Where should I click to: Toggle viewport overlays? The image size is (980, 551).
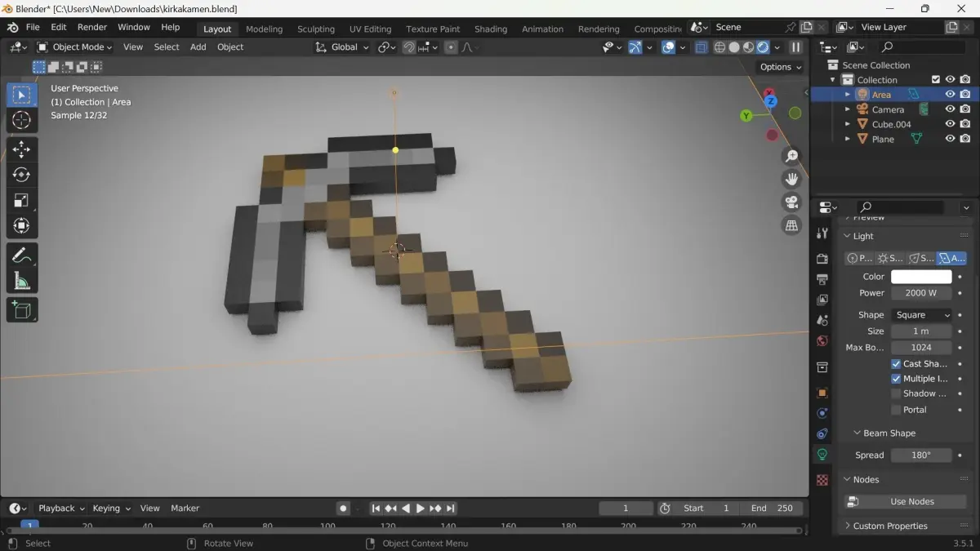click(x=669, y=47)
